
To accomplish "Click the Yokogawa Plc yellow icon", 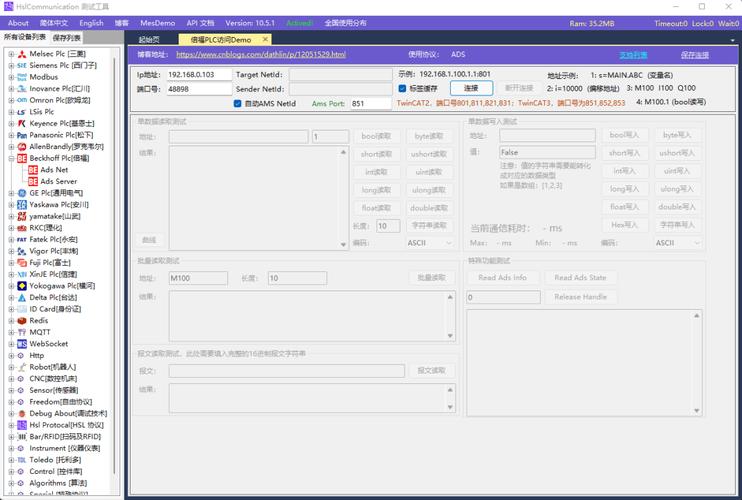I will point(22,286).
